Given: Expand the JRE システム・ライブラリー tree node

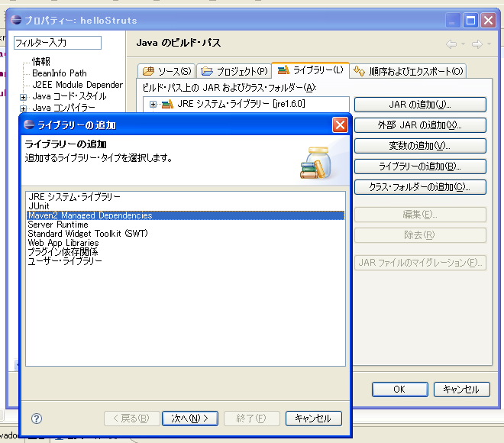Looking at the screenshot, I should pyautogui.click(x=153, y=104).
